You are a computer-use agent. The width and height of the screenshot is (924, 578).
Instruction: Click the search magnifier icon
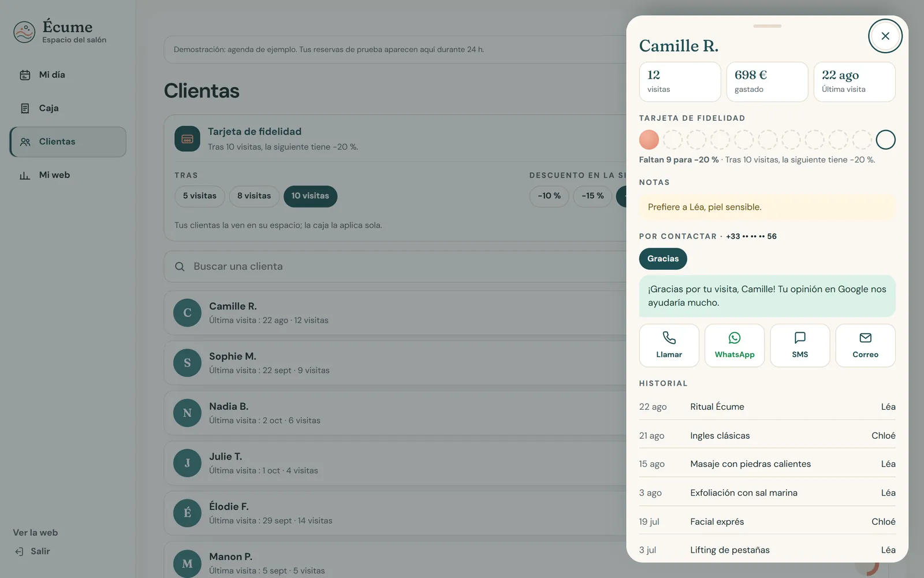180,266
